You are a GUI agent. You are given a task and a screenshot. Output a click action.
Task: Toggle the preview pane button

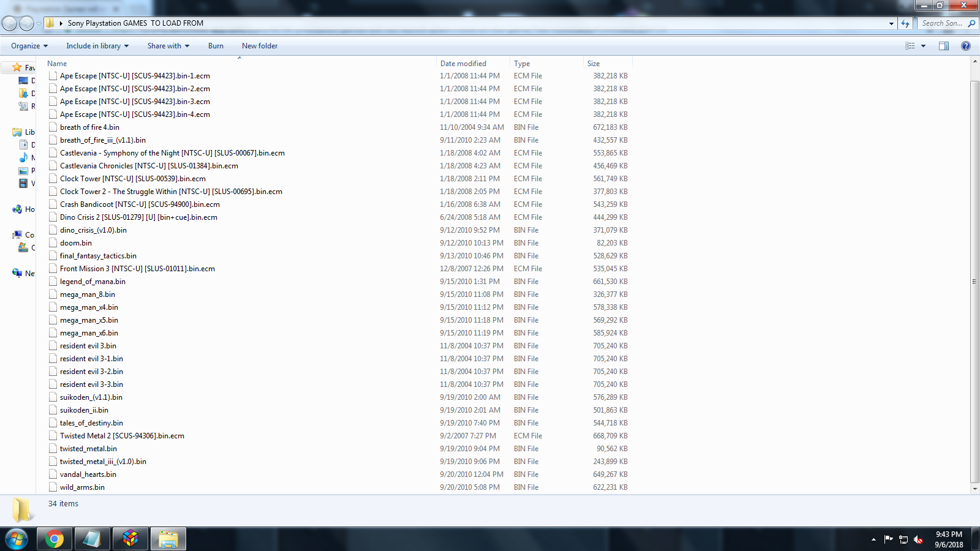(x=944, y=46)
